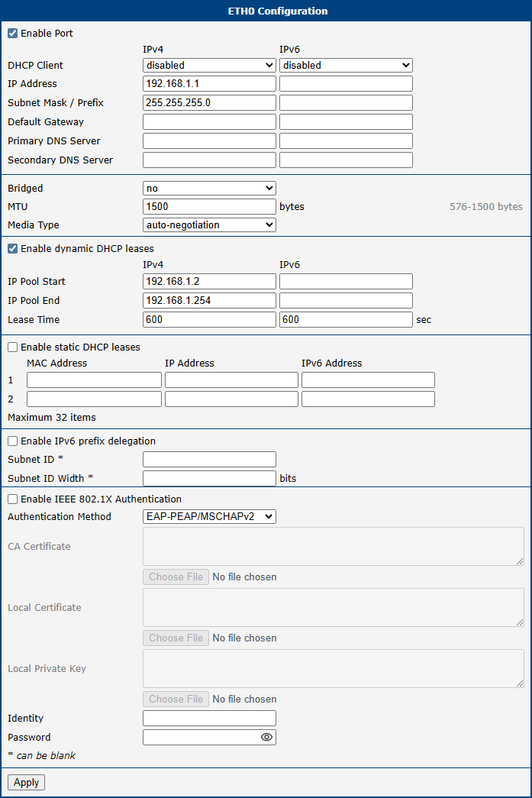Screen dimensions: 532x798
Task: Click MAC Address field in row 2
Action: click(x=94, y=399)
